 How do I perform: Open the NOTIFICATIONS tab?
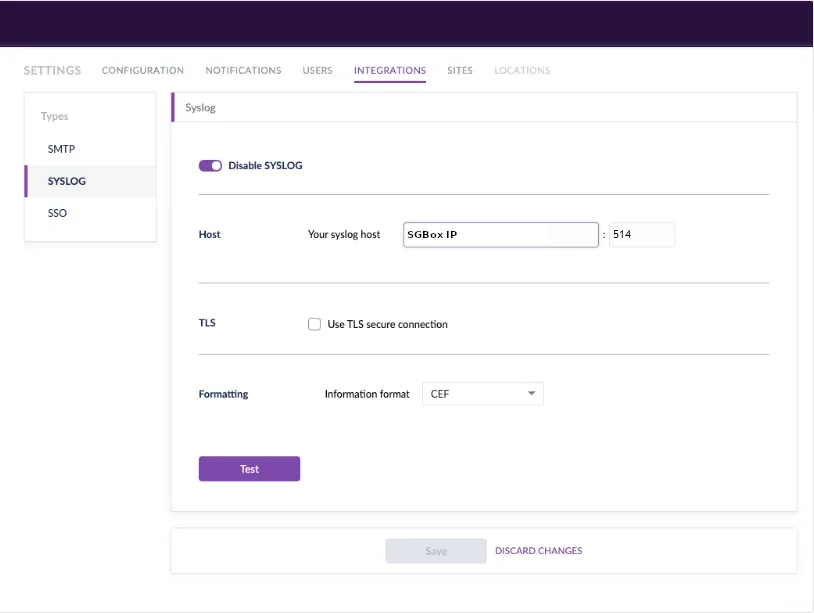point(243,70)
